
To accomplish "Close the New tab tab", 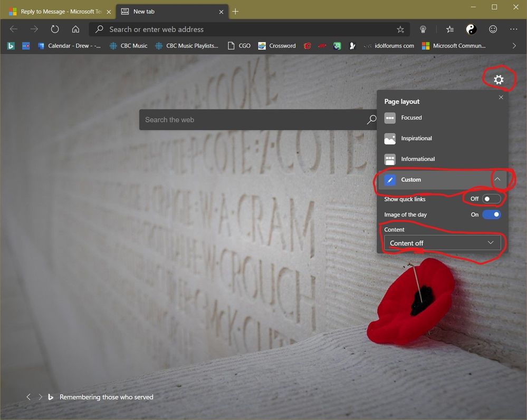I will (221, 12).
